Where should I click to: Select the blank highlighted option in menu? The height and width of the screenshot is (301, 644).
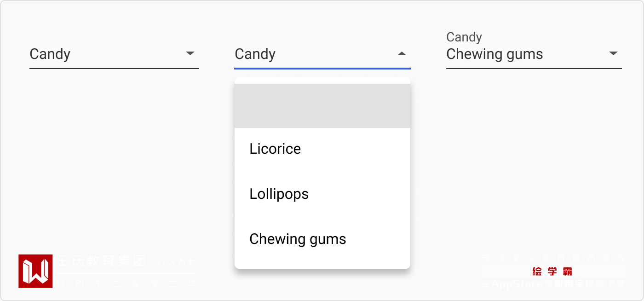point(322,106)
